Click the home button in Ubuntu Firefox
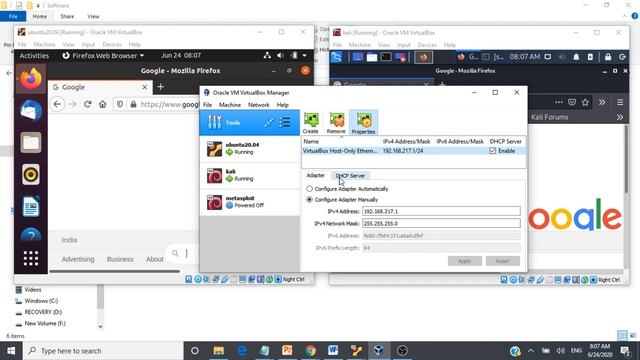The height and width of the screenshot is (360, 640). [x=102, y=104]
